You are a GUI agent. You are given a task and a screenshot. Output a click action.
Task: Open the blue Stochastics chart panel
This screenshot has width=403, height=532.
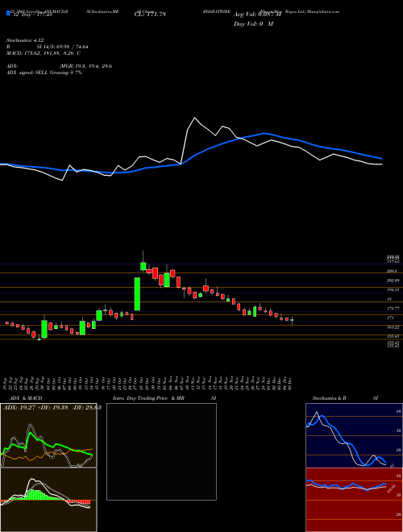point(354,435)
